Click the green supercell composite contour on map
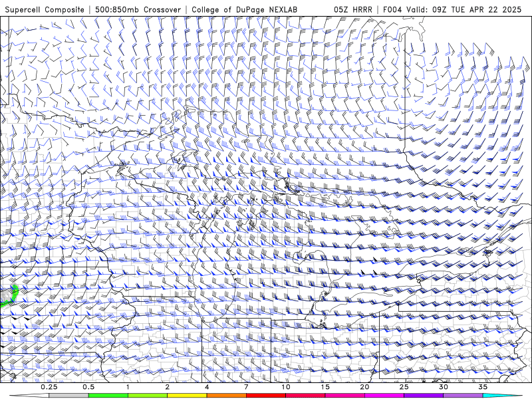Screen dimensions: 532x399 (14, 294)
